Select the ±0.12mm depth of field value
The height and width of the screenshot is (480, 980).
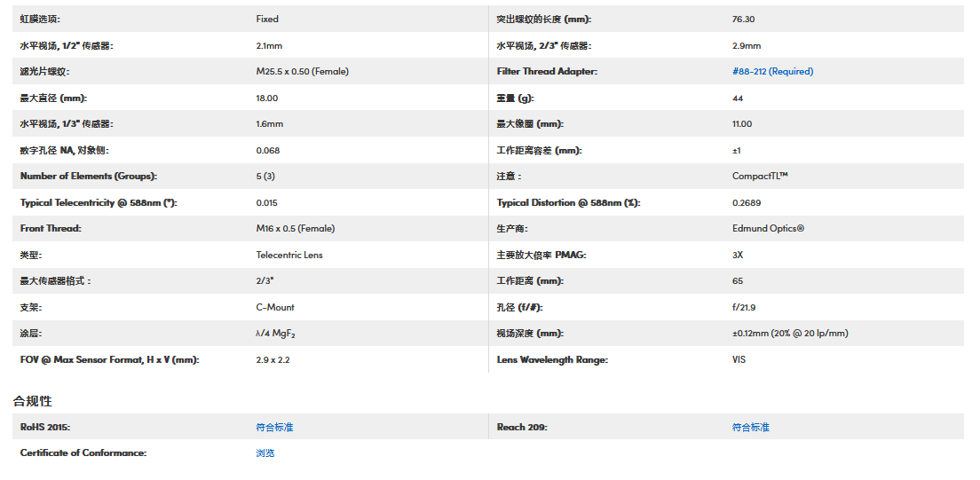click(790, 334)
